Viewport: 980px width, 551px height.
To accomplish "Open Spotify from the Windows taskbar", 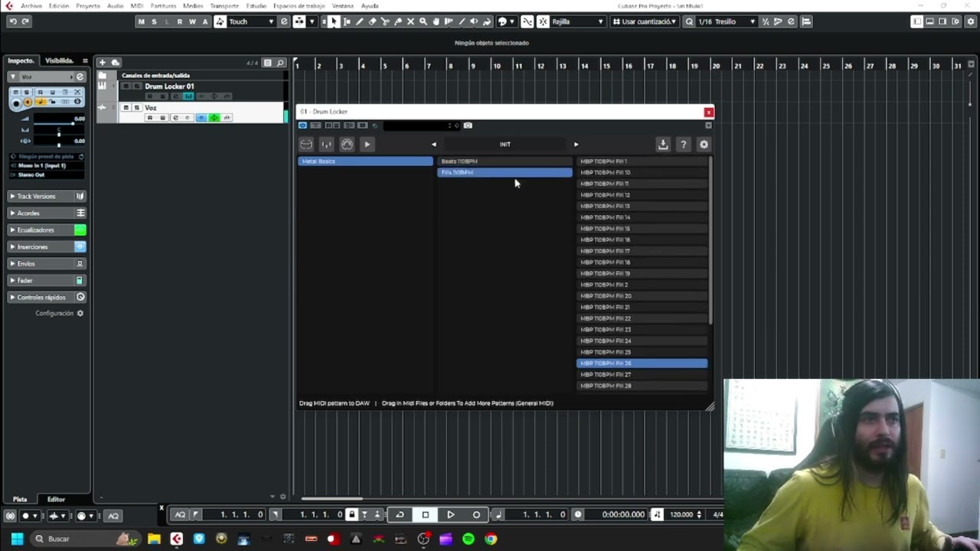I will coord(469,539).
